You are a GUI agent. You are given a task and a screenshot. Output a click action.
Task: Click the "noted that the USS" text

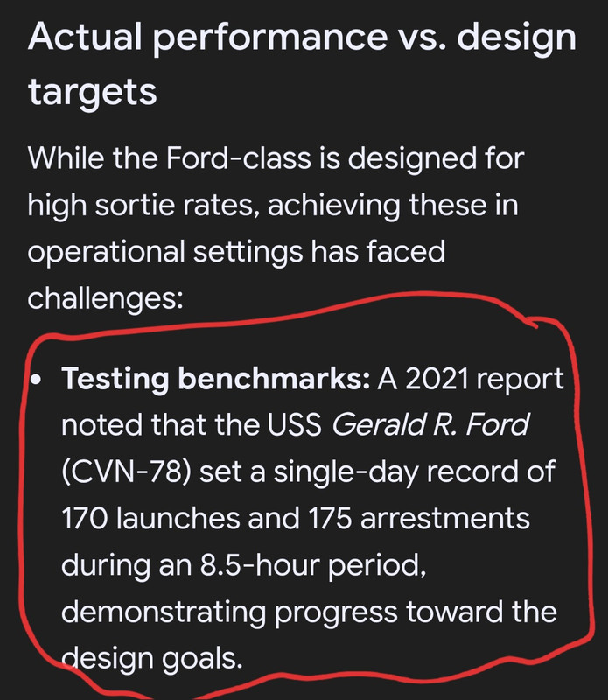pos(192,424)
